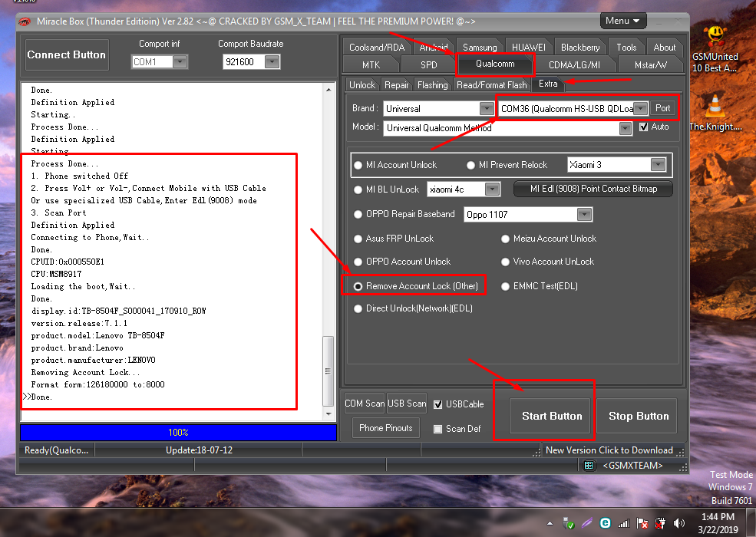Click the purple feather tray icon
This screenshot has width=756, height=537.
[587, 523]
